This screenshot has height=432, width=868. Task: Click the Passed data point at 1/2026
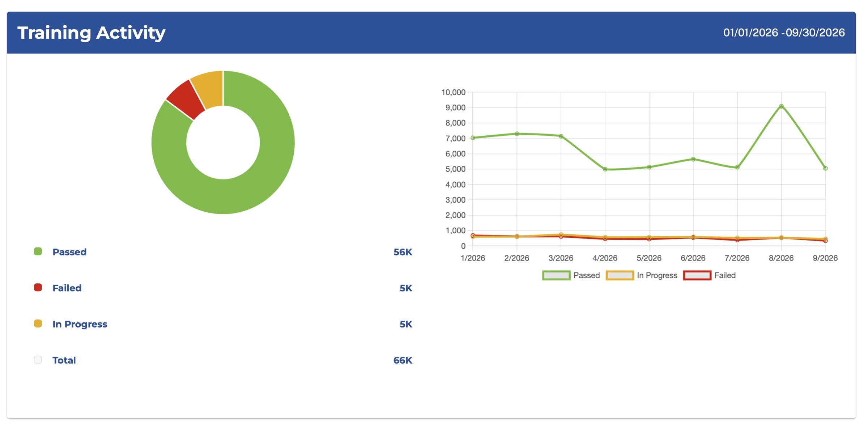tap(473, 138)
